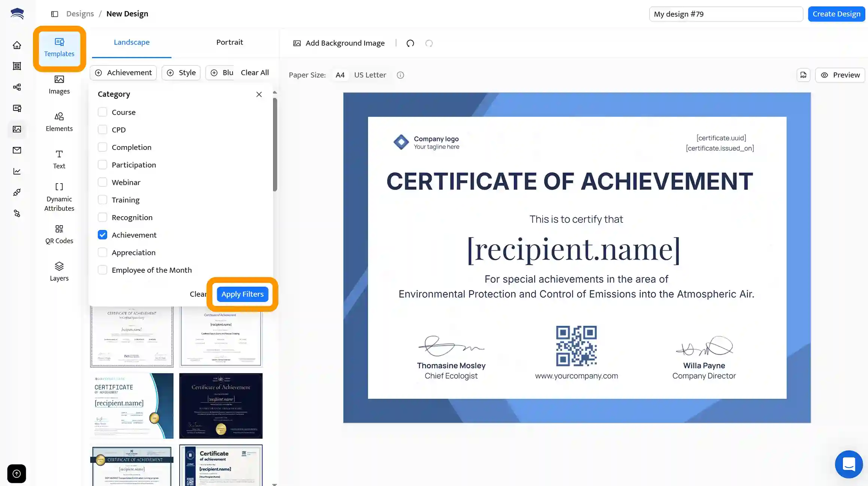Open the chat support bubble
Image resolution: width=868 pixels, height=486 pixels.
849,464
